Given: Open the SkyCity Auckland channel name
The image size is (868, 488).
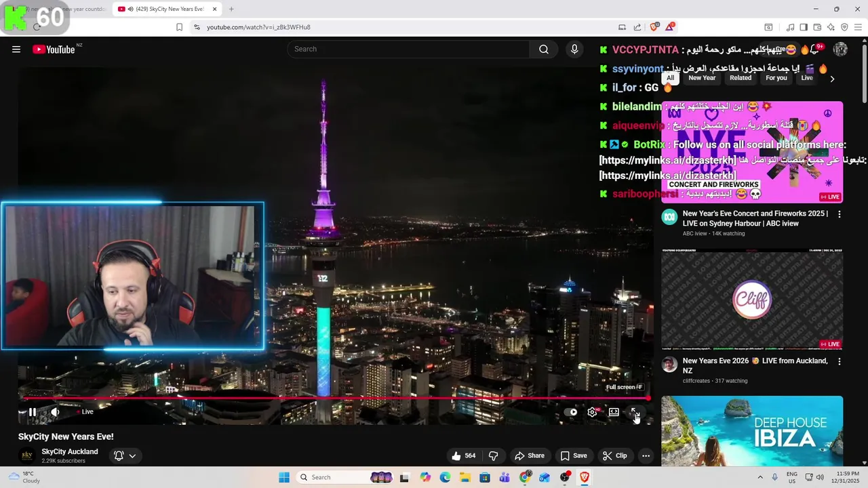Looking at the screenshot, I should click(x=70, y=451).
